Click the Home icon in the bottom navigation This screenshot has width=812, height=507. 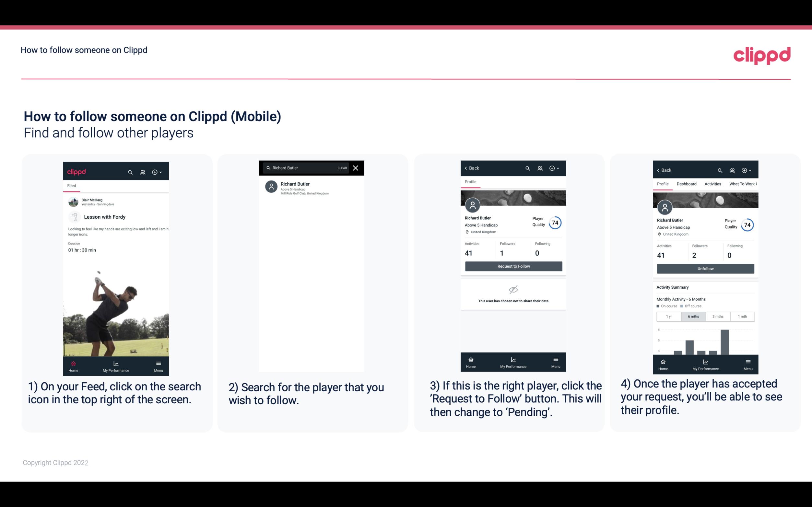73,362
